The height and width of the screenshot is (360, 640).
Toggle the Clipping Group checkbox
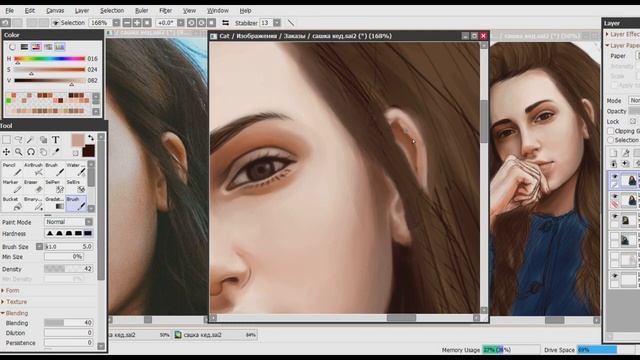click(611, 131)
